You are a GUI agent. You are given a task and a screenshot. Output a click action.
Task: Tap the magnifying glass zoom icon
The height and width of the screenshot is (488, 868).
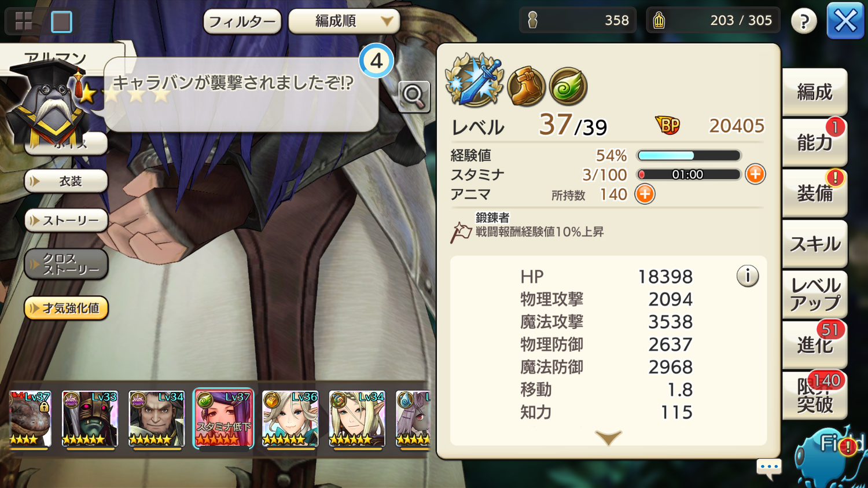414,96
